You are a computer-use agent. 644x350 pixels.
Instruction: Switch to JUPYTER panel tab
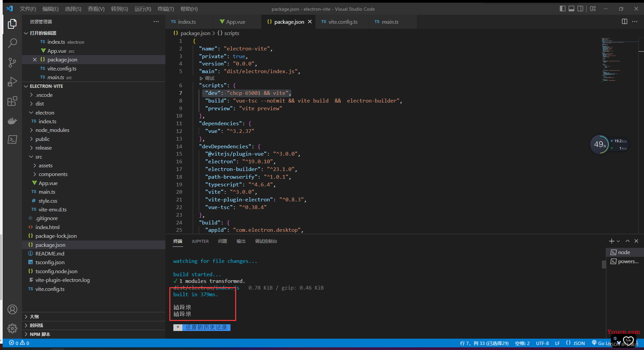pos(200,241)
